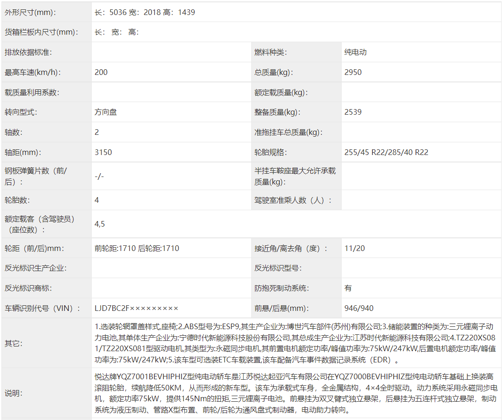Click the 燃料种类 label
Viewport: 504px width, 420px height.
[x=270, y=52]
